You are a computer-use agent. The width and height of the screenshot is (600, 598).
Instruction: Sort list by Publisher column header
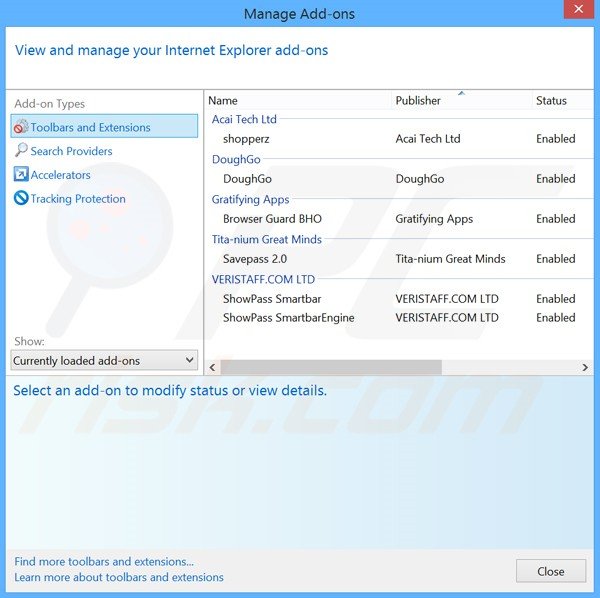[461, 101]
